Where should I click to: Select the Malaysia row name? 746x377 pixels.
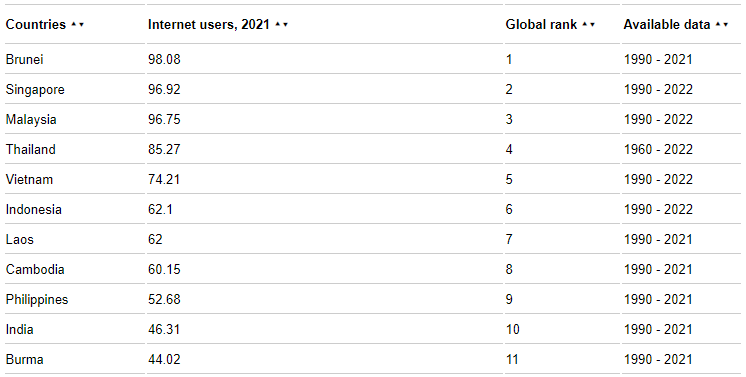click(31, 119)
